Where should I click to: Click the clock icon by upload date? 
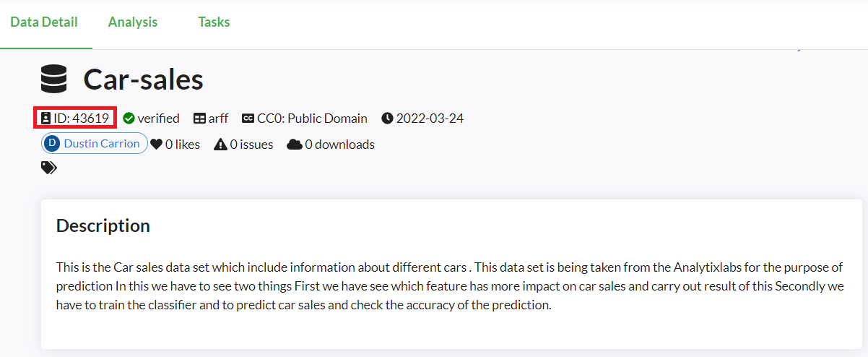pos(387,119)
